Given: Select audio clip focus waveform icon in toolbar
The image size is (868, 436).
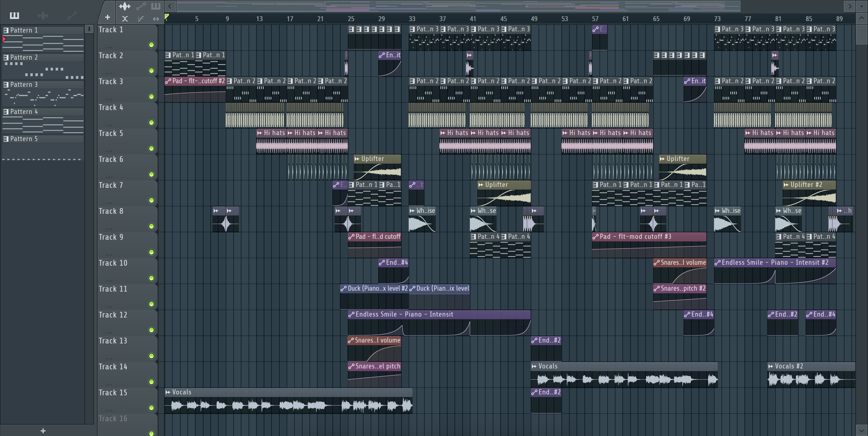Looking at the screenshot, I should [125, 6].
